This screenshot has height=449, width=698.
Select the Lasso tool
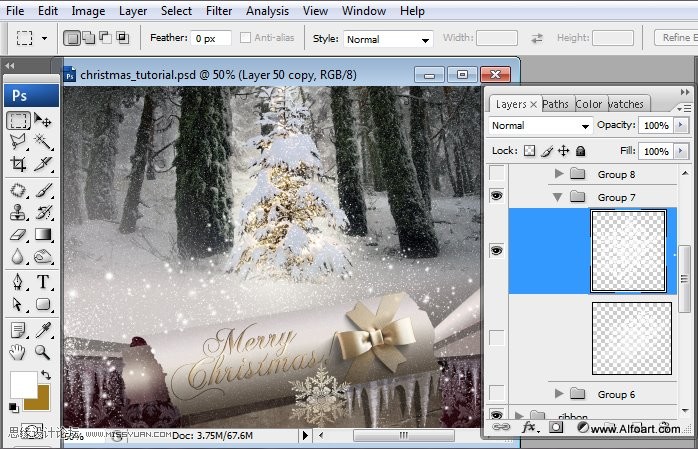[18, 142]
